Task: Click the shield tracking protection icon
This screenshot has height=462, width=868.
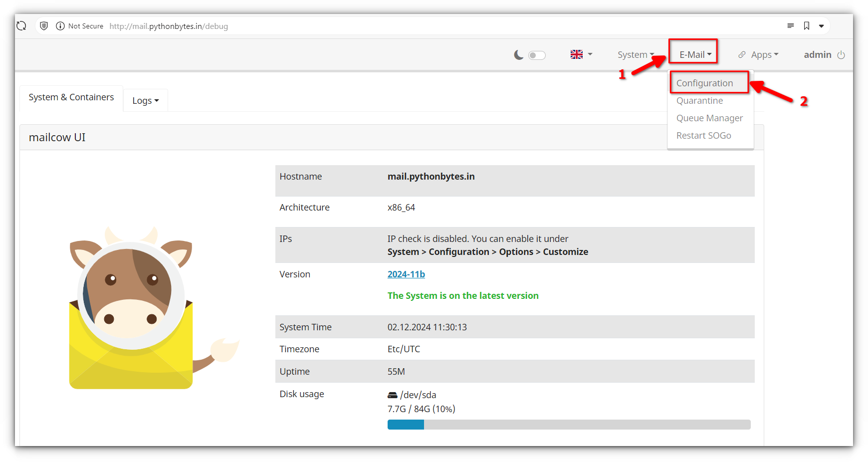Action: pyautogui.click(x=44, y=25)
